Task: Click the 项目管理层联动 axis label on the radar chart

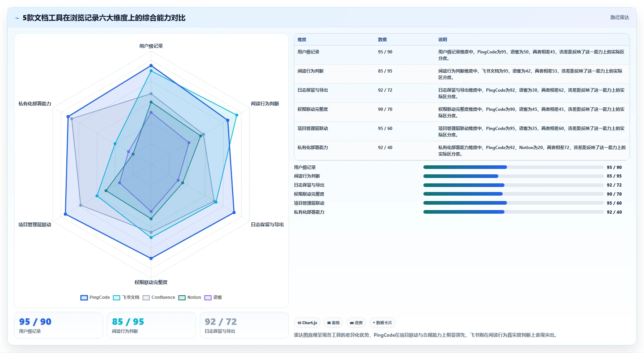Action: (35, 225)
